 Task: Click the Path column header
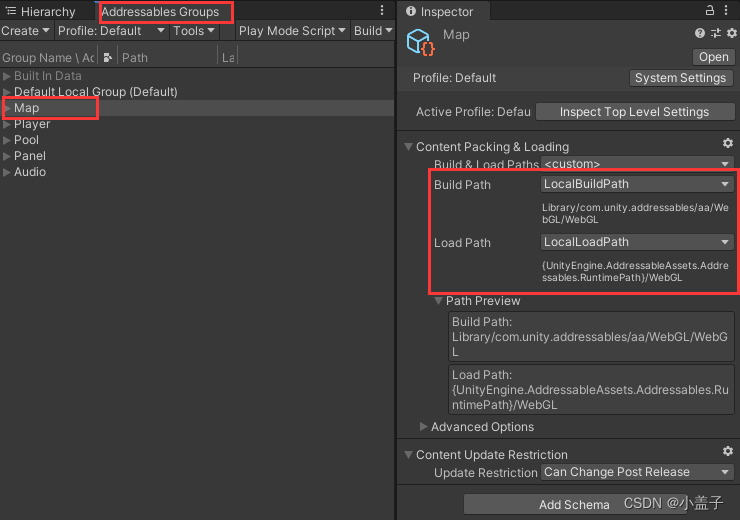[x=168, y=58]
